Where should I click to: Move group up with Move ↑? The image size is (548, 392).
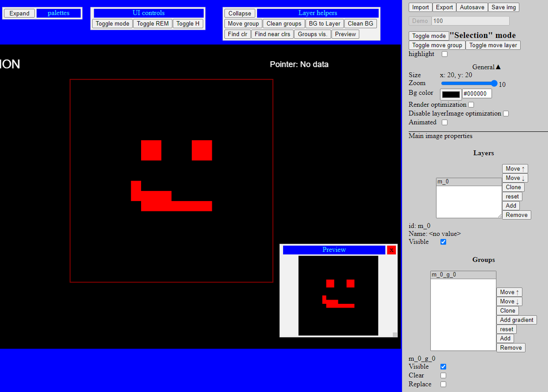pyautogui.click(x=510, y=292)
